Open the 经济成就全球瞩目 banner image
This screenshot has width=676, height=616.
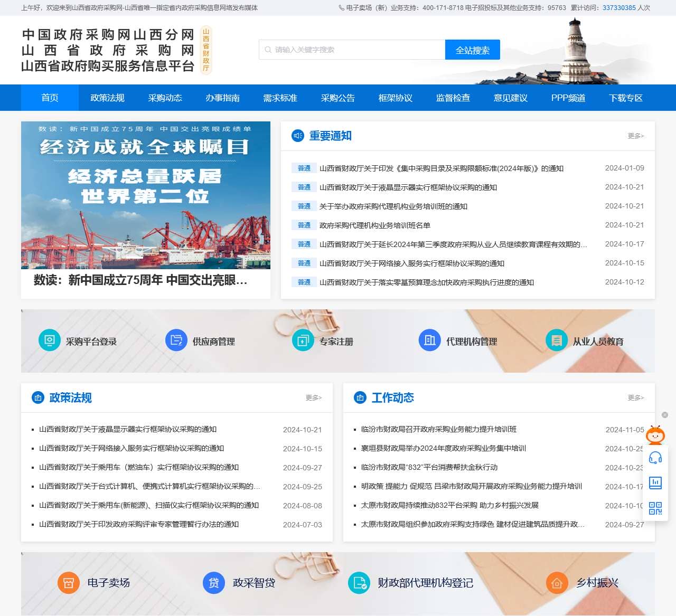coord(146,195)
